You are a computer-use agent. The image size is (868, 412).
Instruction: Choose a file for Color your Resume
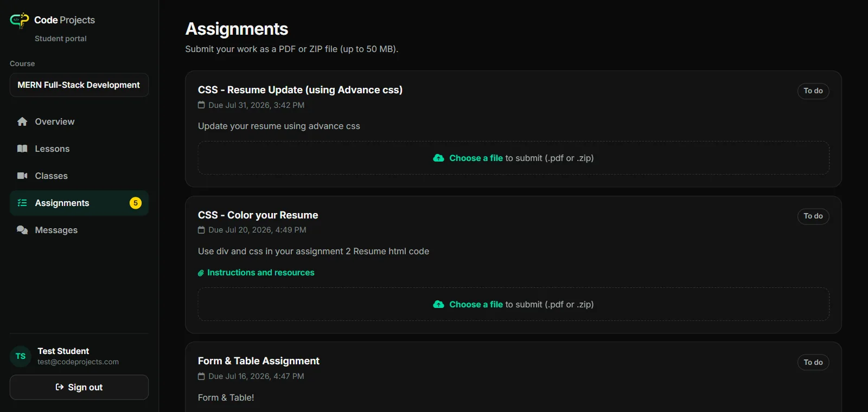[x=476, y=304]
